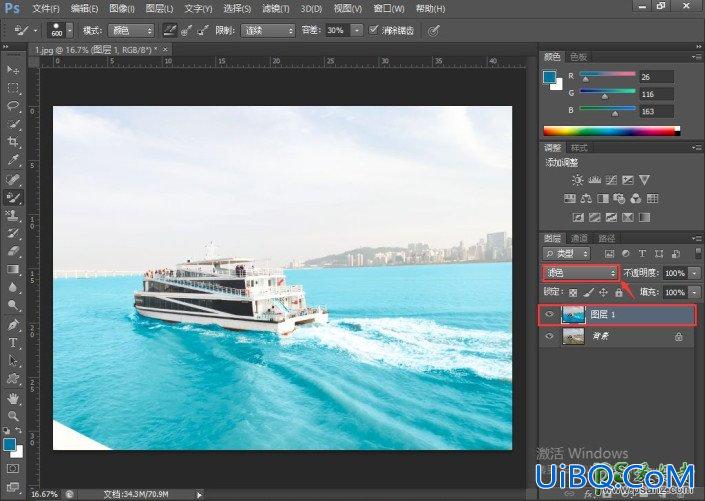Add an Exposure adjustment
The width and height of the screenshot is (705, 501).
pos(628,180)
